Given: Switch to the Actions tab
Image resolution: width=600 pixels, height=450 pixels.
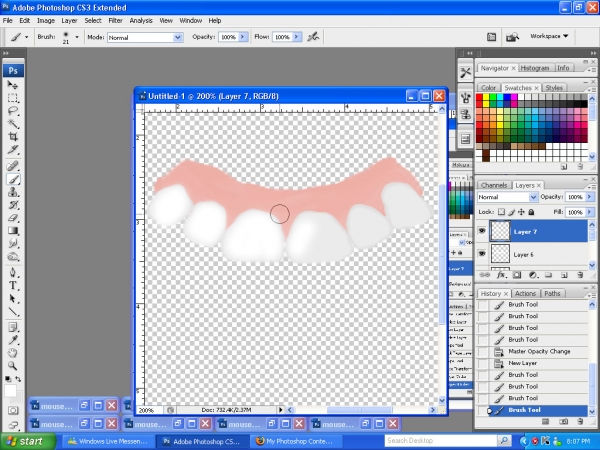Looking at the screenshot, I should click(x=525, y=293).
